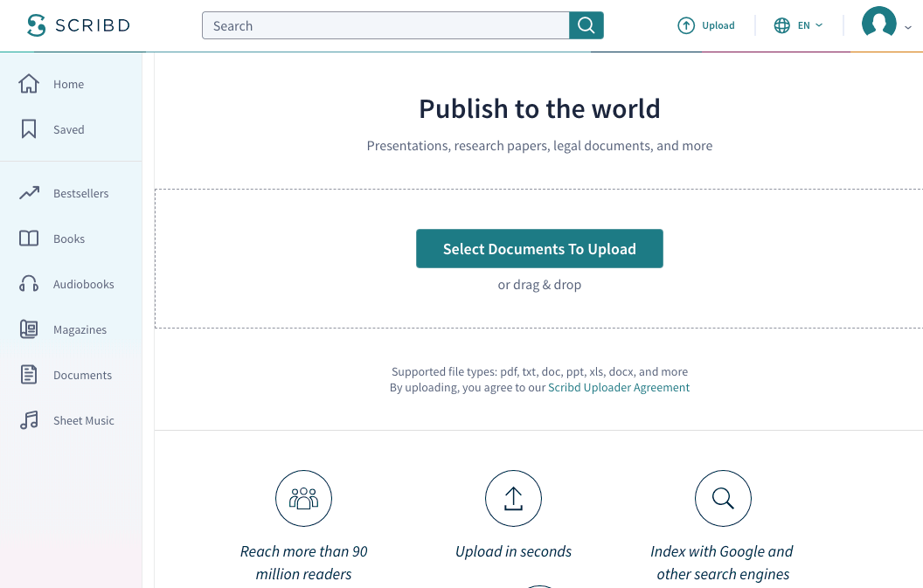Screen dimensions: 923x588
Task: Open the Scribd Uploader Agreement link
Action: pos(619,387)
